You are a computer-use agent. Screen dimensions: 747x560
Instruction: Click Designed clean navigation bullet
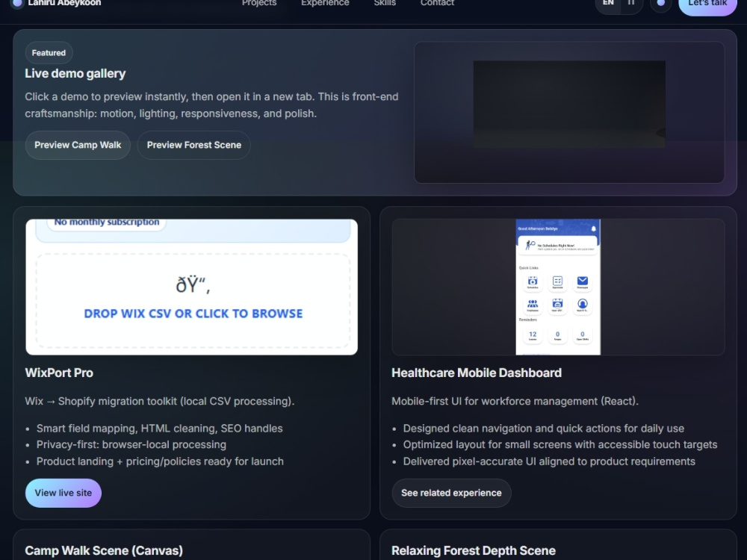(x=544, y=429)
